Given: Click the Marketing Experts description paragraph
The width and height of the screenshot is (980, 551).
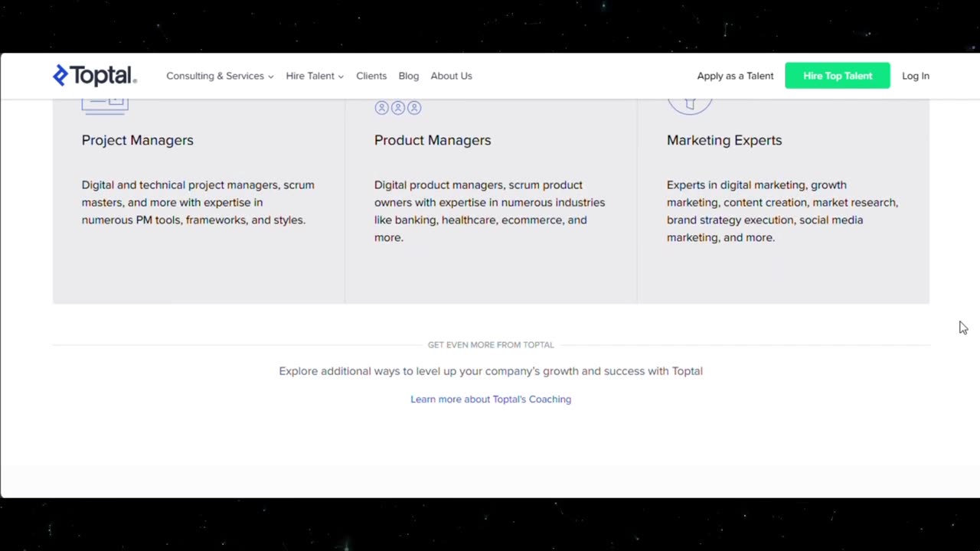Looking at the screenshot, I should coord(782,210).
